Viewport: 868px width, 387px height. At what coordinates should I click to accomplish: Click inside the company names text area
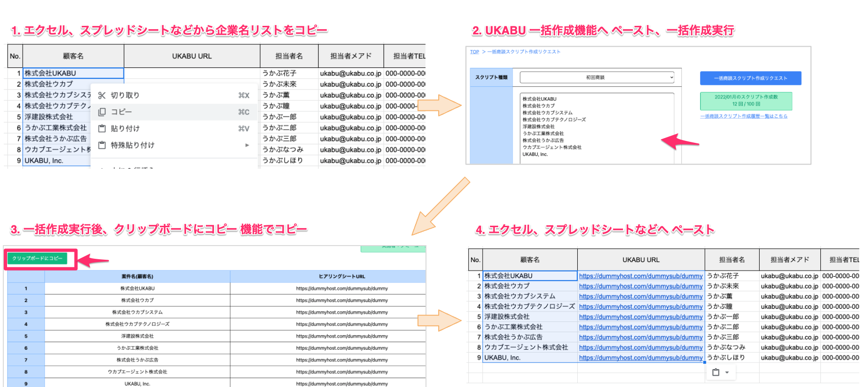point(597,128)
